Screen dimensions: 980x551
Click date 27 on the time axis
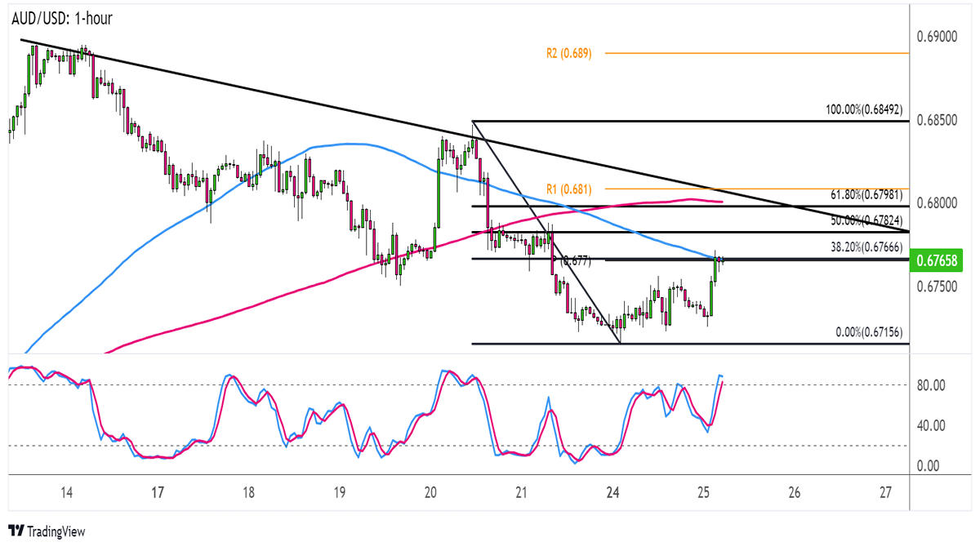coord(887,493)
